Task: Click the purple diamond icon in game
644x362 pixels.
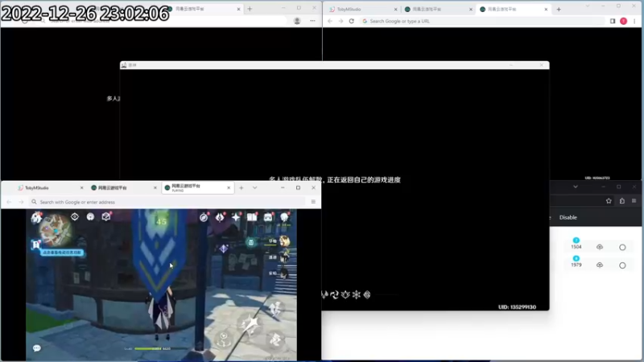Action: pos(223,249)
